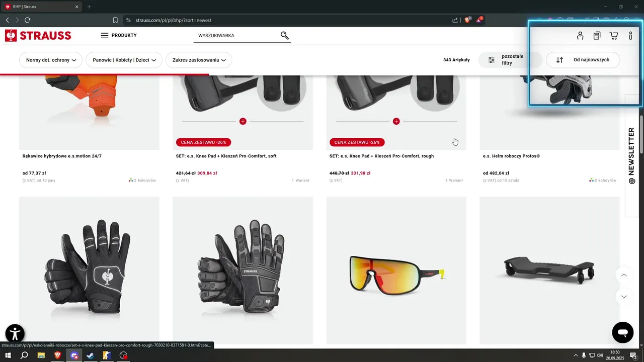The height and width of the screenshot is (362, 644).
Task: Open the NEWSLETTER side tab
Action: (x=631, y=156)
